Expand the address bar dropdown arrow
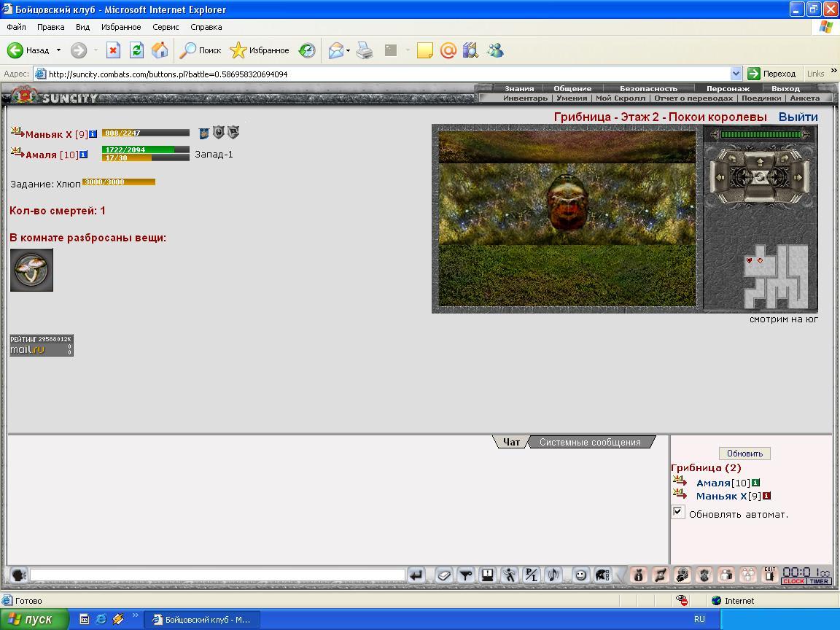This screenshot has width=840, height=630. pyautogui.click(x=736, y=74)
